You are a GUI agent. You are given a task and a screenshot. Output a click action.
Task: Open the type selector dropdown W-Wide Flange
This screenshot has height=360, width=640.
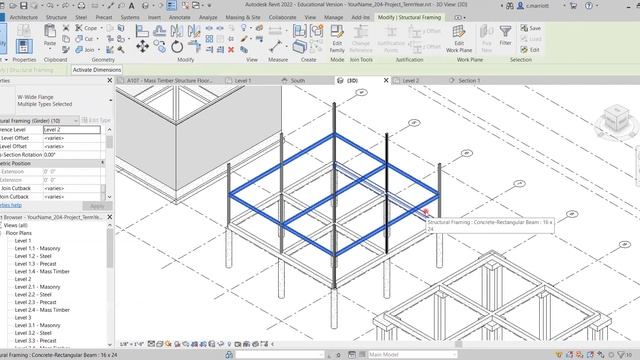click(x=111, y=100)
